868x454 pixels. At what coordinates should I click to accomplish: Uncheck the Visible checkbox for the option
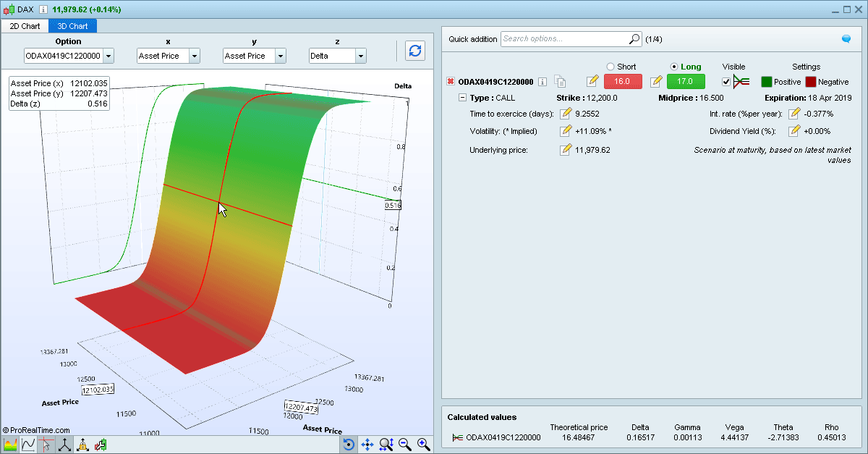click(x=726, y=81)
